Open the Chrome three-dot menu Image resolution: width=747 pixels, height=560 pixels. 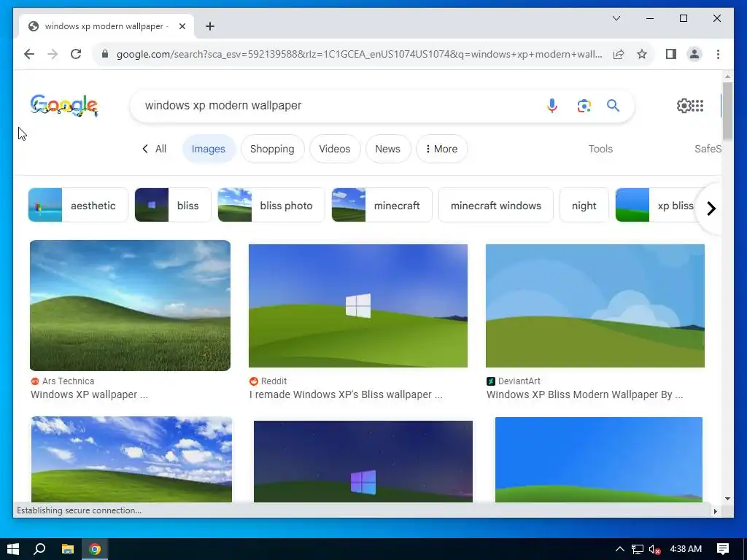pos(718,54)
